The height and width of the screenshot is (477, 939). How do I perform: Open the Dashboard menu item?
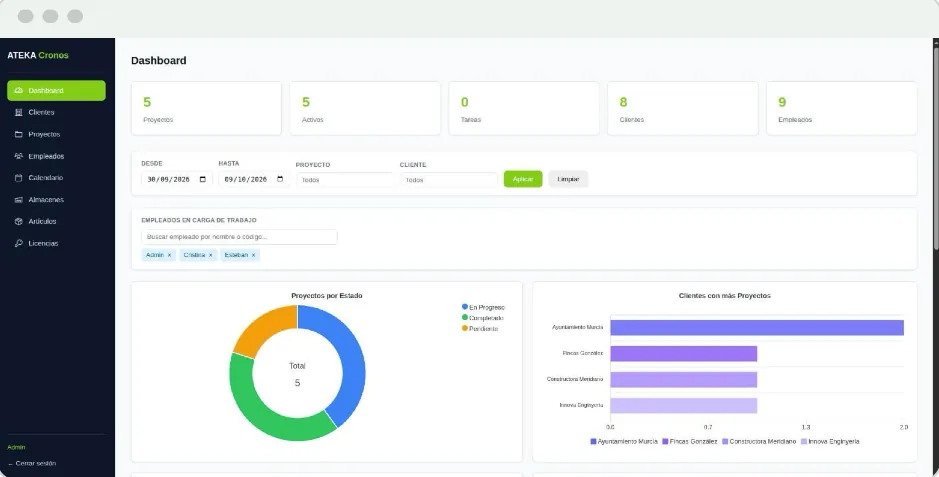coord(56,90)
